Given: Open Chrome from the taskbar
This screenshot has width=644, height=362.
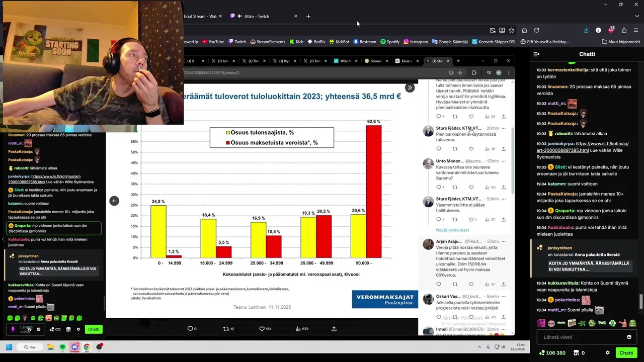Looking at the screenshot, I should click(87, 347).
